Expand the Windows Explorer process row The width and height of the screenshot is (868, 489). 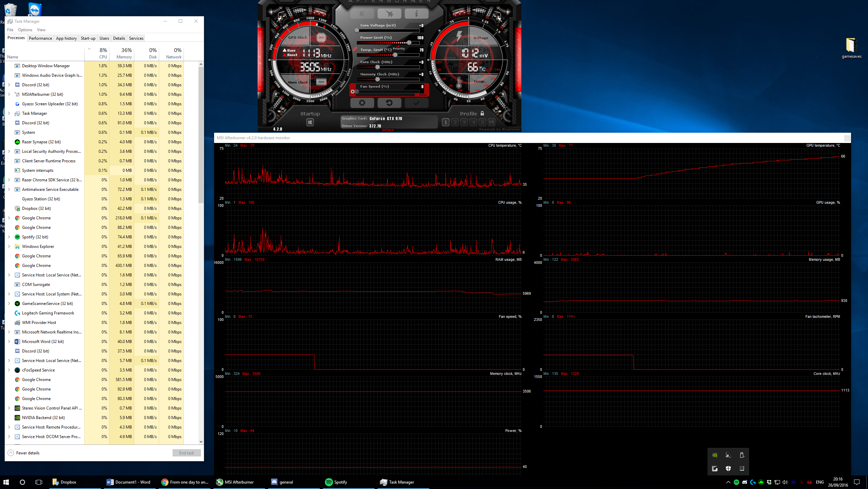(9, 247)
